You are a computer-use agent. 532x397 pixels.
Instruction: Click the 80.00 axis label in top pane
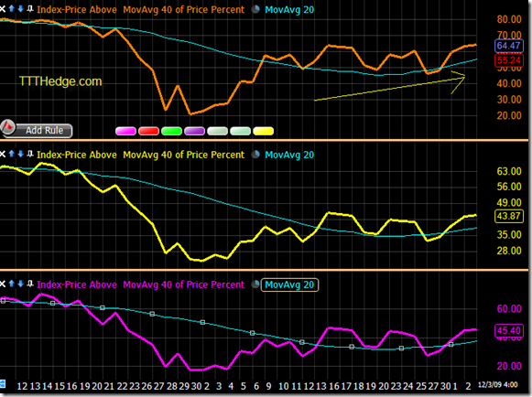pos(509,19)
